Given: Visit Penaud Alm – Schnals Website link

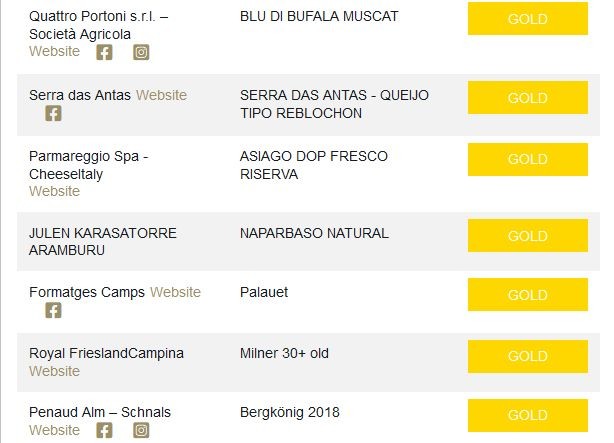Looking at the screenshot, I should [54, 430].
